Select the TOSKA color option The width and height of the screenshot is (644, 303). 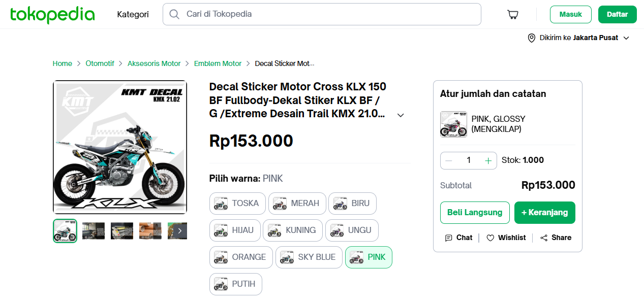point(237,204)
